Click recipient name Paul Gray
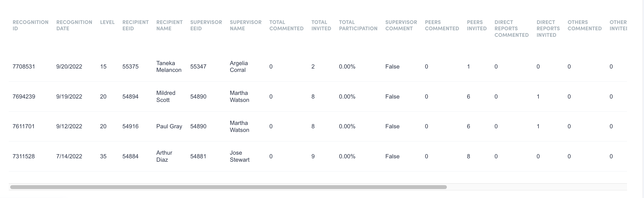Screen dimensions: 644x198 pyautogui.click(x=169, y=126)
